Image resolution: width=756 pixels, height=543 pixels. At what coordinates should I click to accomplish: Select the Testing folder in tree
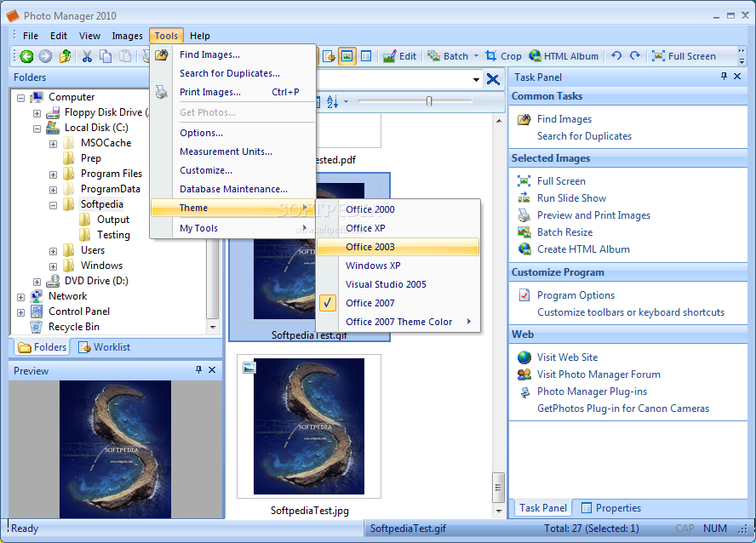(x=113, y=235)
